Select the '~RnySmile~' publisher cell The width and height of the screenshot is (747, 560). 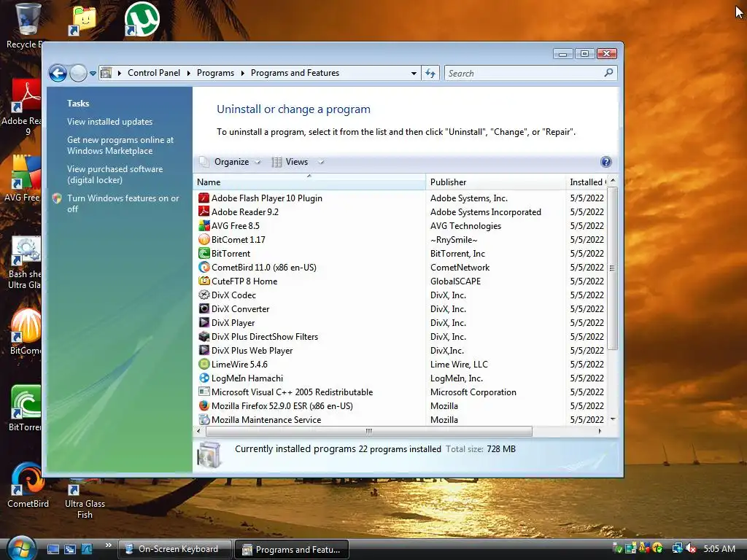(454, 239)
